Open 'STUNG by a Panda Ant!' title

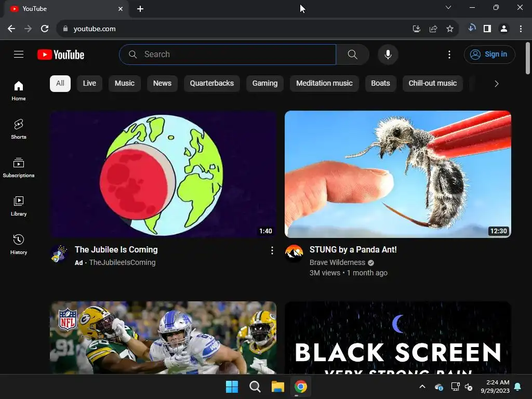353,250
